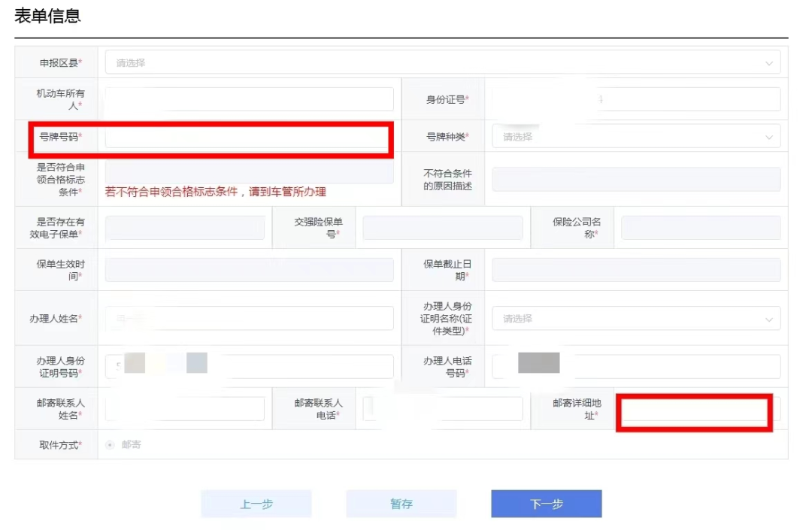Focus the 邮寄联系人姓名 input field
Viewport: 812px width, 530px height.
(x=185, y=409)
